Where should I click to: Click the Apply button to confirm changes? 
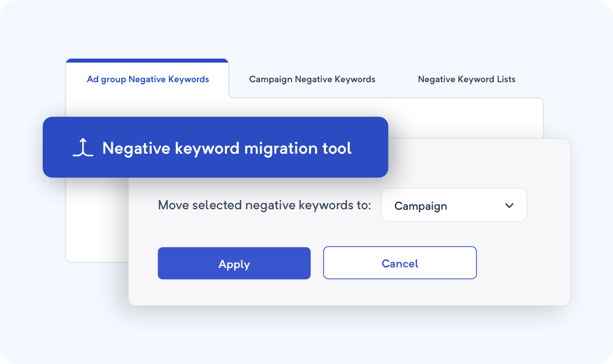tap(234, 263)
